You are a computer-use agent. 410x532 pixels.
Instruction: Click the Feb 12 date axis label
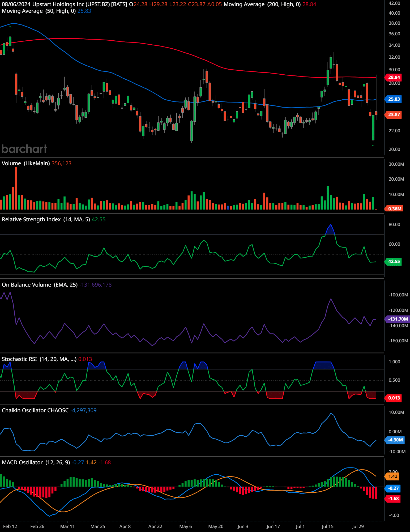(x=10, y=526)
